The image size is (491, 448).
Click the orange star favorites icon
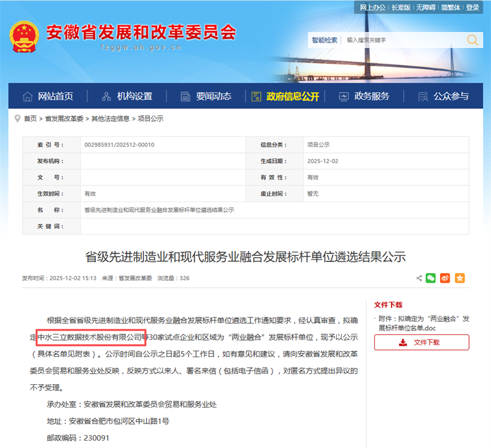pos(460,278)
